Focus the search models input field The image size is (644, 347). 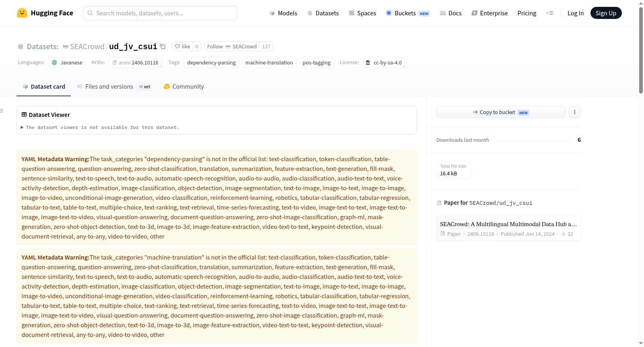(x=160, y=13)
